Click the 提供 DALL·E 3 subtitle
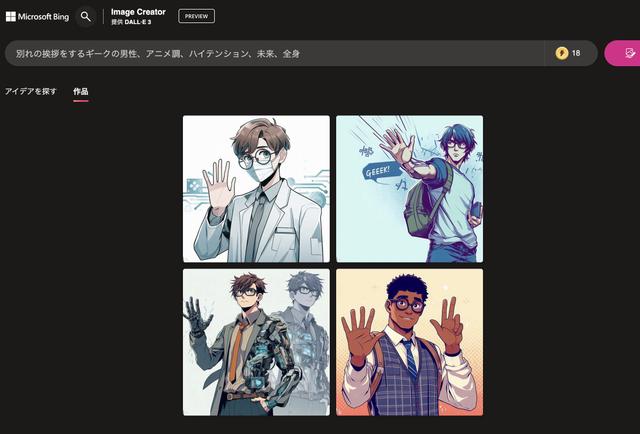Viewport: 640px width, 434px height. click(131, 22)
